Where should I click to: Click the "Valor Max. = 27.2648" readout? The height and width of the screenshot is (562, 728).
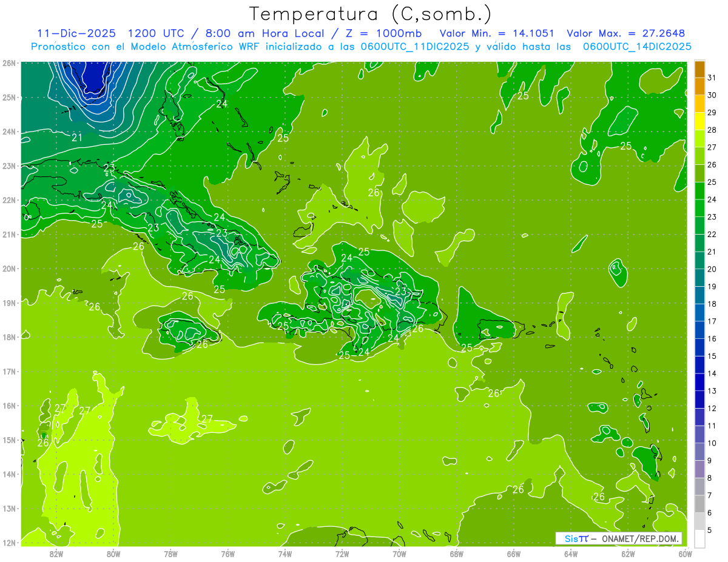626,33
